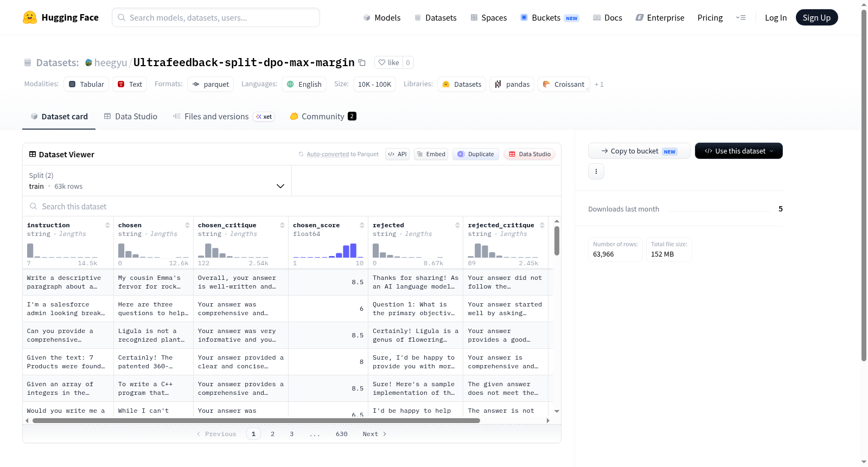868x467 pixels.
Task: Focus the Search models, datasets, users field
Action: pos(216,17)
